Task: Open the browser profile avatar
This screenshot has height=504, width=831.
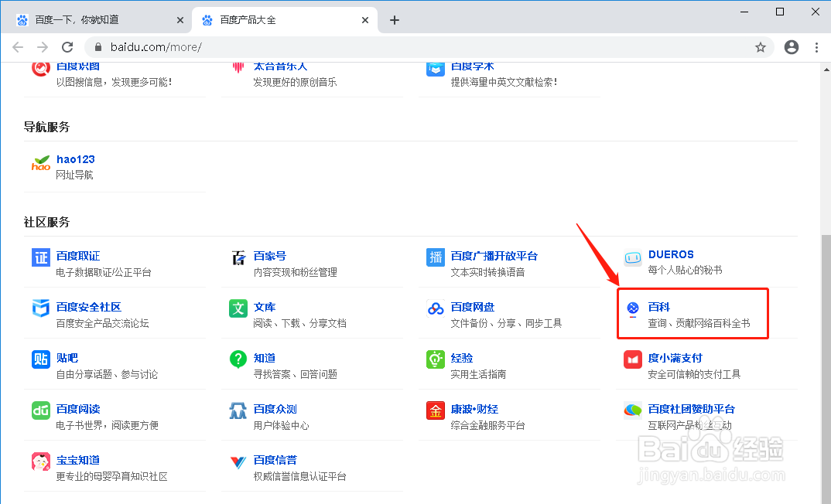Action: click(x=792, y=47)
